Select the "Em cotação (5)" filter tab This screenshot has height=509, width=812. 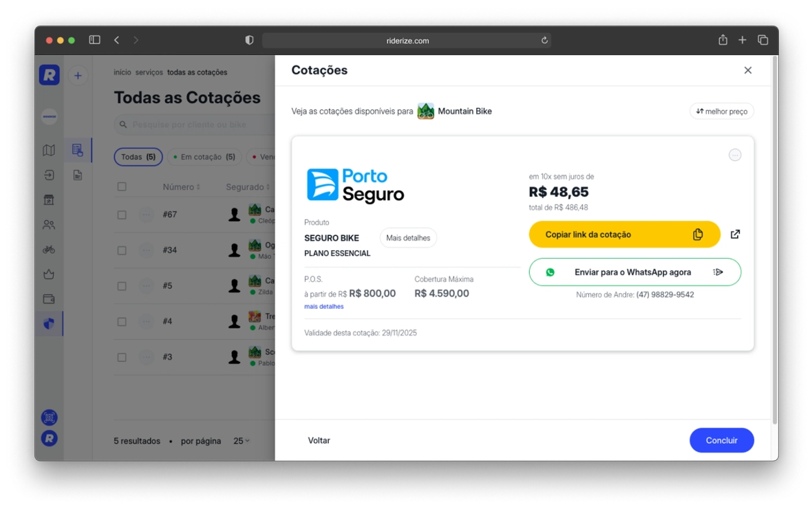pyautogui.click(x=204, y=157)
